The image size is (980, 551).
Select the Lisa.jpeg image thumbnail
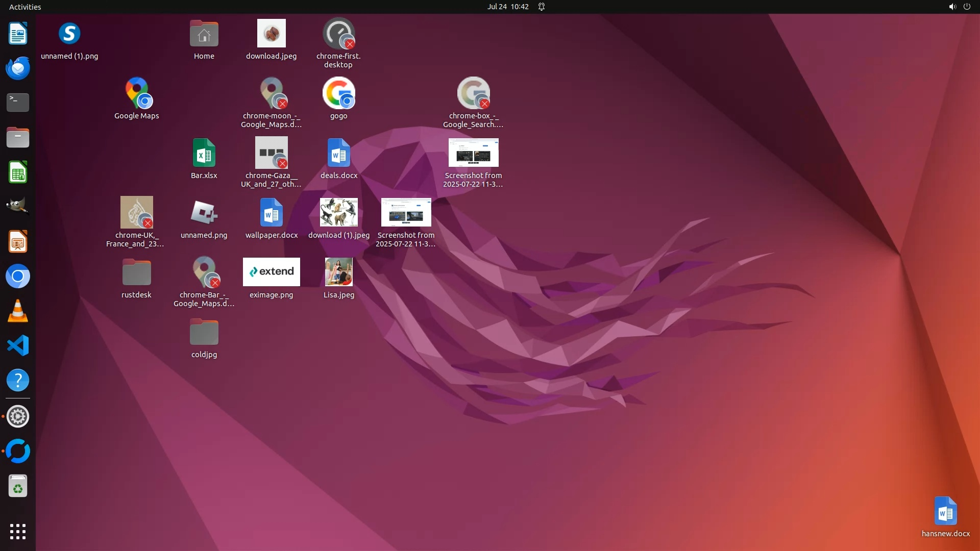click(338, 272)
